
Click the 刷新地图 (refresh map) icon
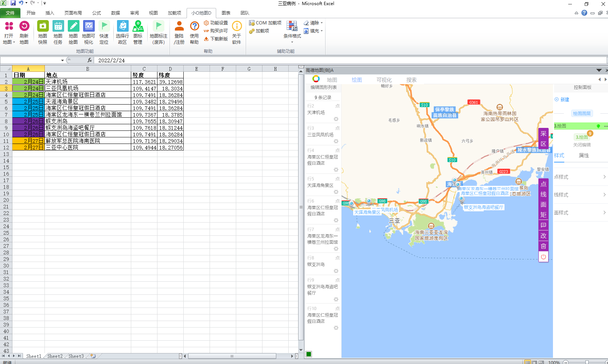tap(24, 27)
